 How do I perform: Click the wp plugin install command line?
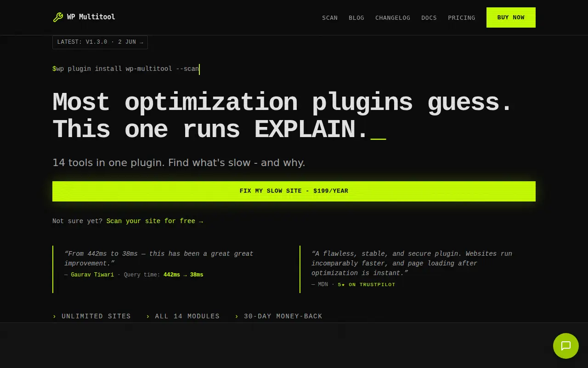pyautogui.click(x=126, y=69)
